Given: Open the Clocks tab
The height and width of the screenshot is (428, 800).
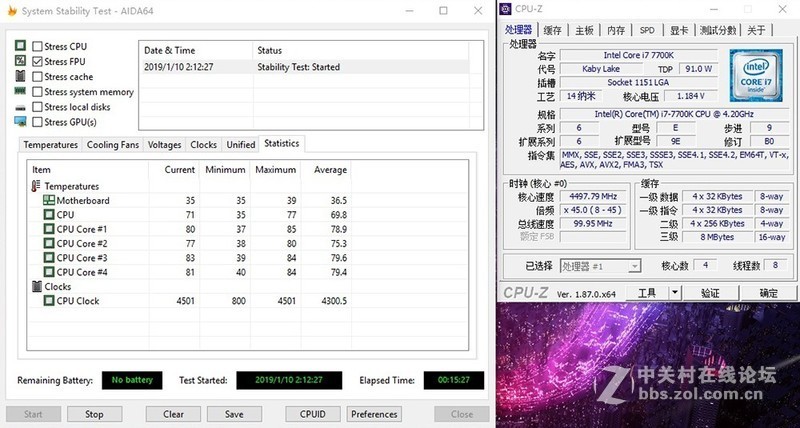Looking at the screenshot, I should click(204, 145).
